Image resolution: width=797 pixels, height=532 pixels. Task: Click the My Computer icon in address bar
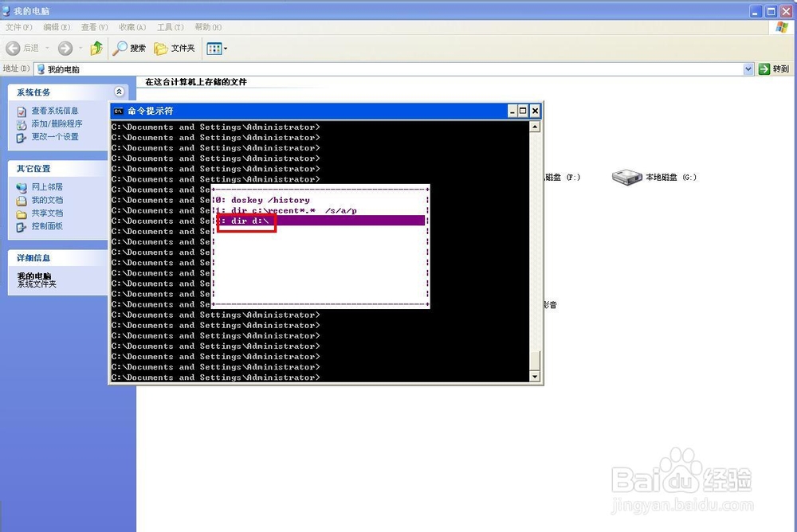tap(41, 69)
